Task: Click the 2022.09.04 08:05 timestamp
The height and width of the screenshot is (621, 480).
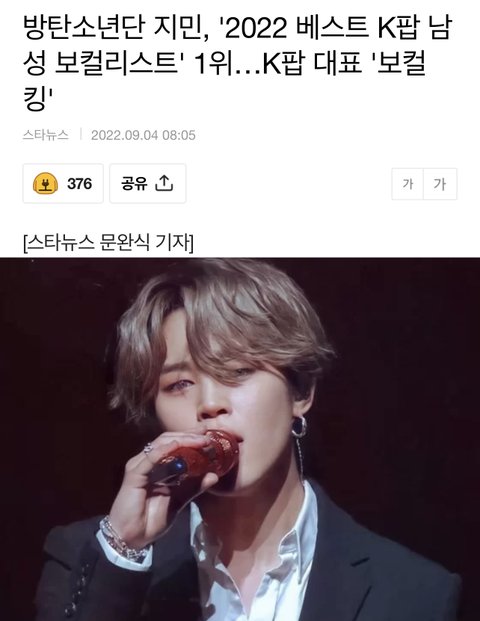Action: (143, 135)
